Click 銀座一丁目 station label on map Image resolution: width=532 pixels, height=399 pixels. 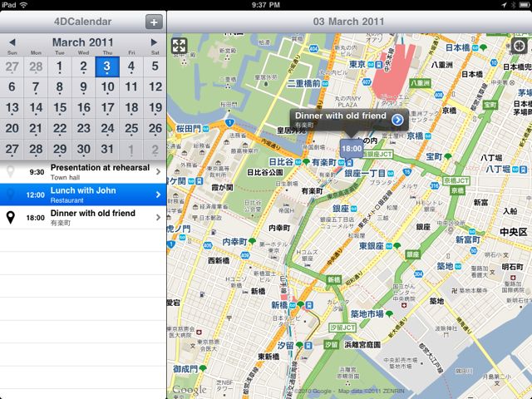click(x=365, y=174)
